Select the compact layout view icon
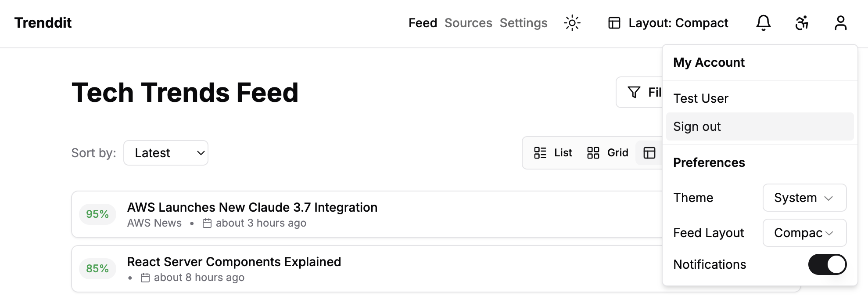 click(649, 153)
